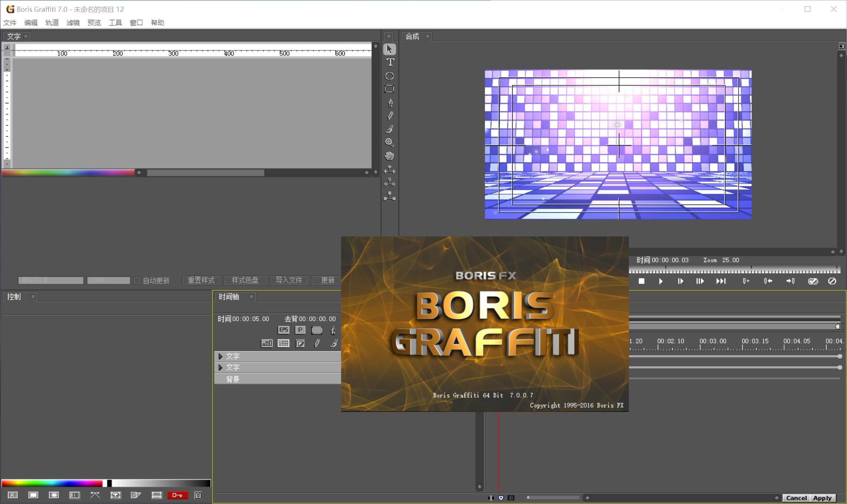Pick a hue from control panel rainbow bar
The image size is (847, 504).
pyautogui.click(x=52, y=483)
